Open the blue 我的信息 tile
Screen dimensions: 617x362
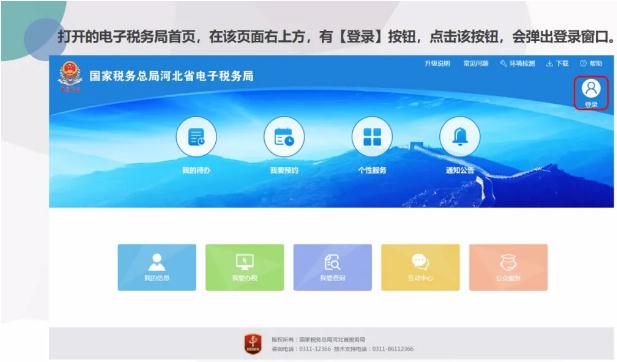tap(157, 268)
